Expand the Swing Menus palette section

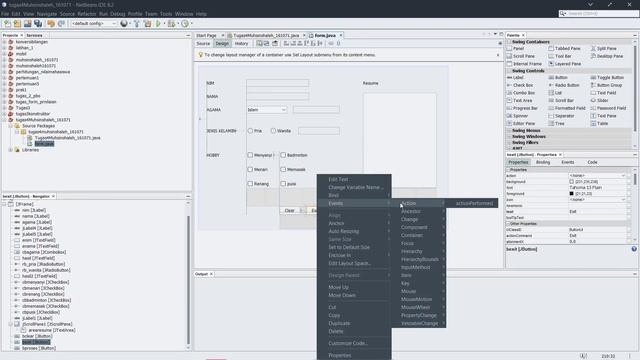click(509, 131)
